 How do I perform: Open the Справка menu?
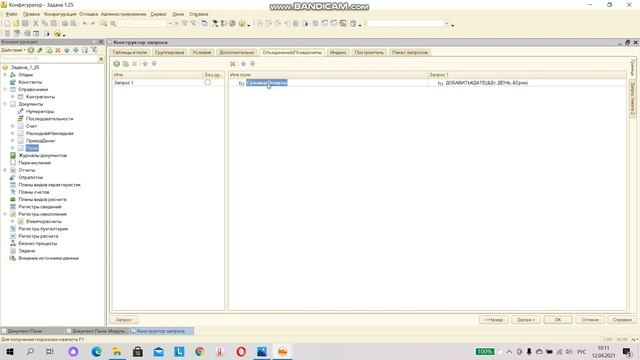(x=199, y=14)
